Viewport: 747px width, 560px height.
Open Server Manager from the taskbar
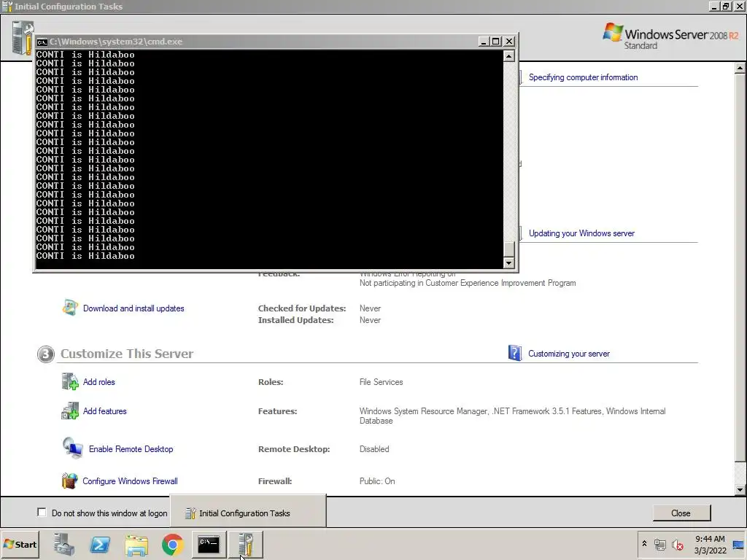click(x=64, y=544)
